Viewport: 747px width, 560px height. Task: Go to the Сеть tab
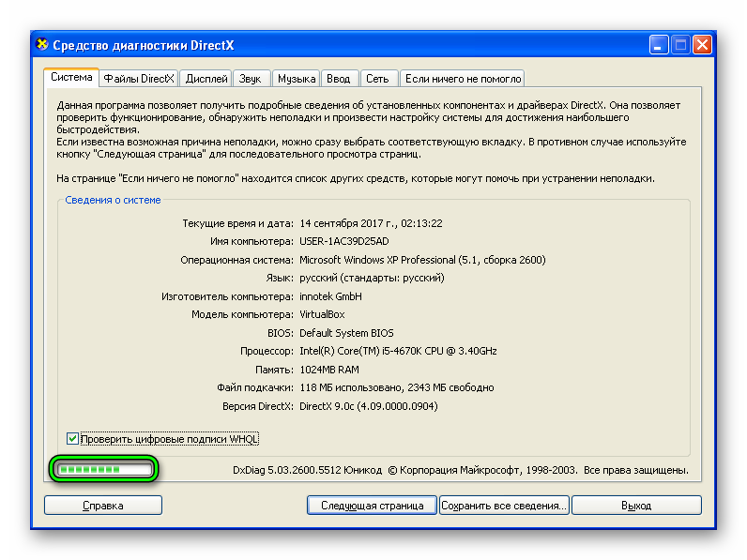[377, 79]
